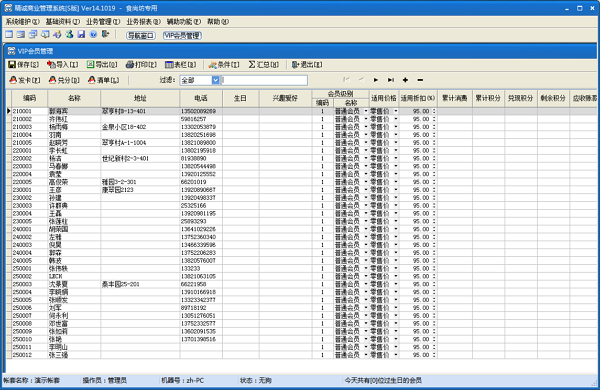600x390 pixels.
Task: Click the 保存 (Save) toolbar icon
Action: (12, 65)
